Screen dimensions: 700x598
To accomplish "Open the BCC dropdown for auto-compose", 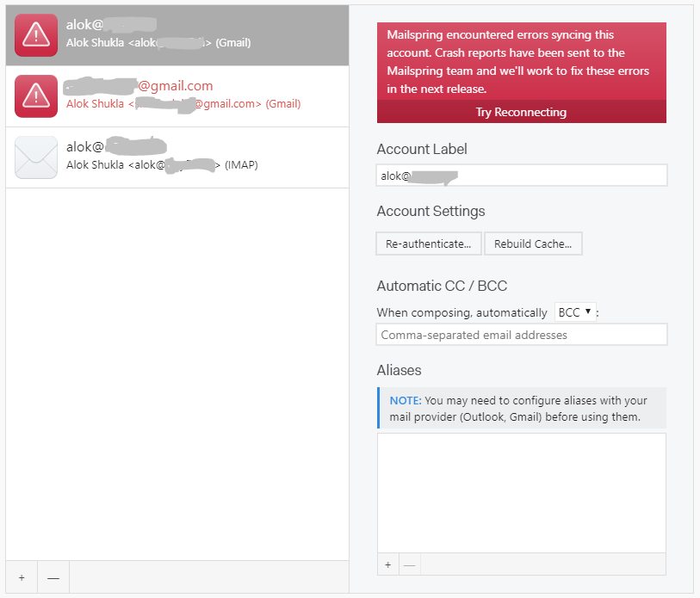I will point(575,312).
